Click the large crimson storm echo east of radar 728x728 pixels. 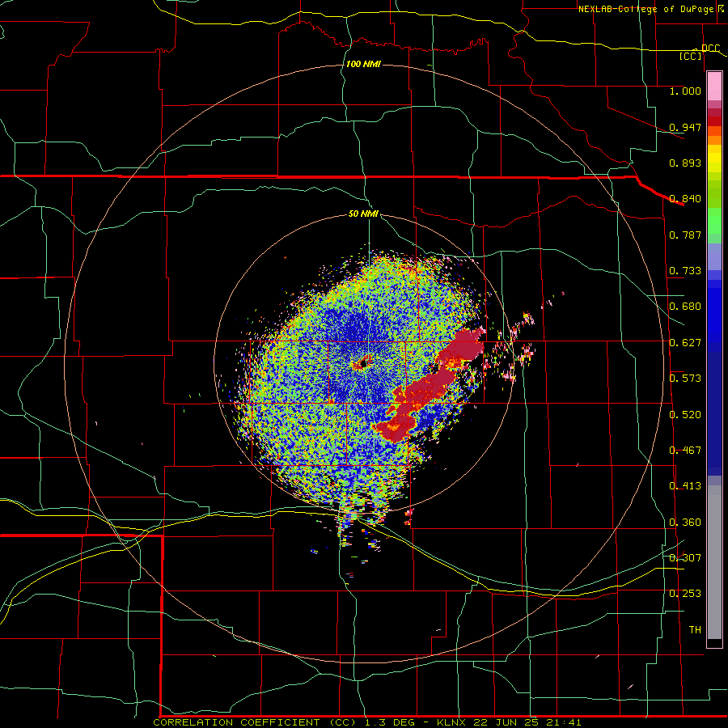click(427, 387)
